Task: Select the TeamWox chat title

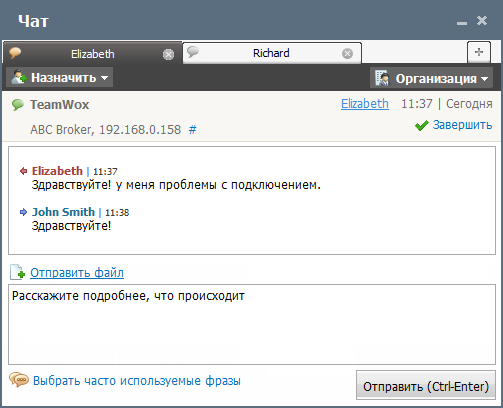Action: [x=60, y=105]
